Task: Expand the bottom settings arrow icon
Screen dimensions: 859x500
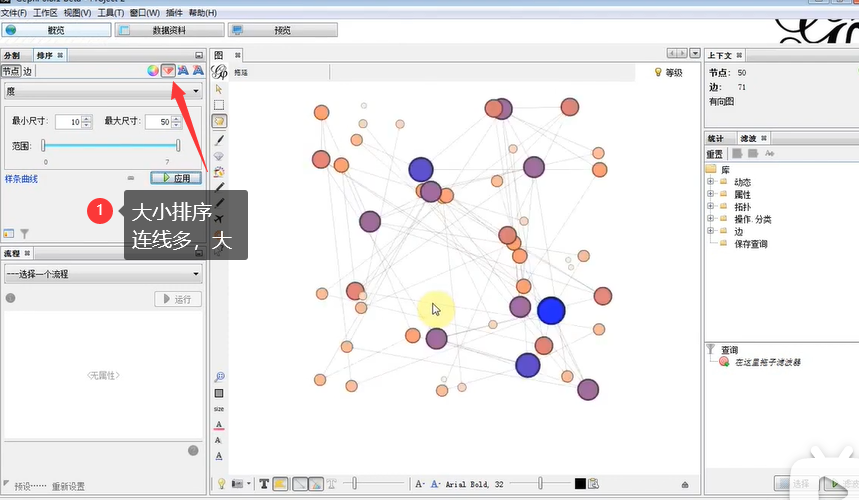Action: pos(685,485)
